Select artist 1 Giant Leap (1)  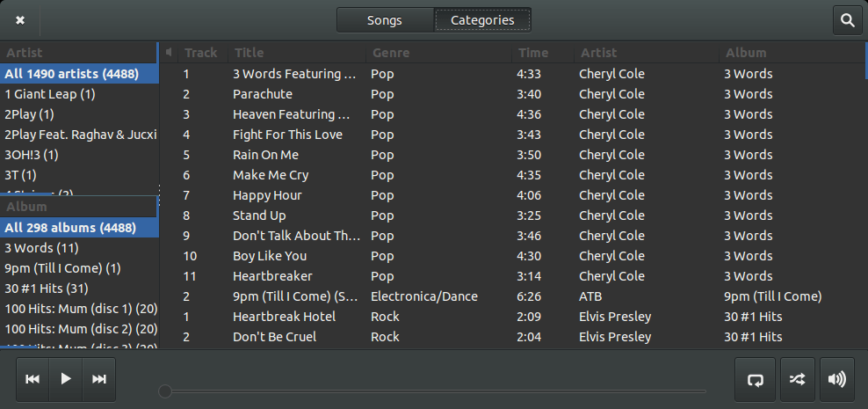tap(79, 94)
